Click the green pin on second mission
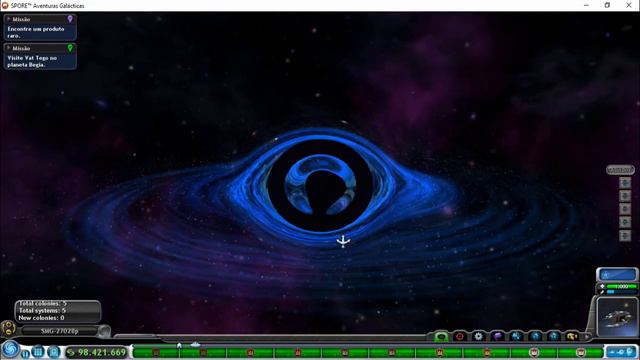 point(70,48)
